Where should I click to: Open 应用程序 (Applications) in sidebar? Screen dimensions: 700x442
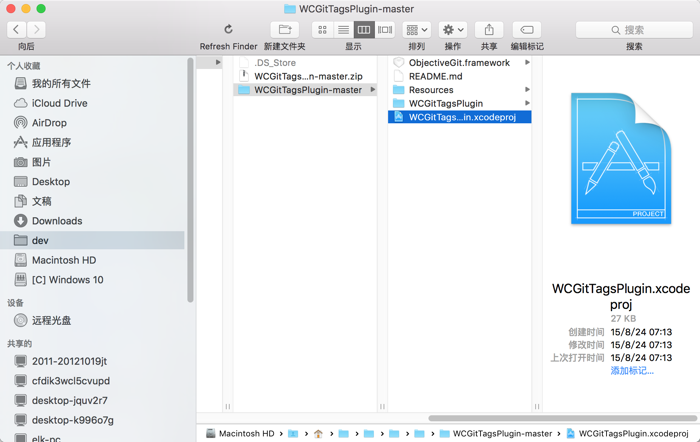coord(92,142)
